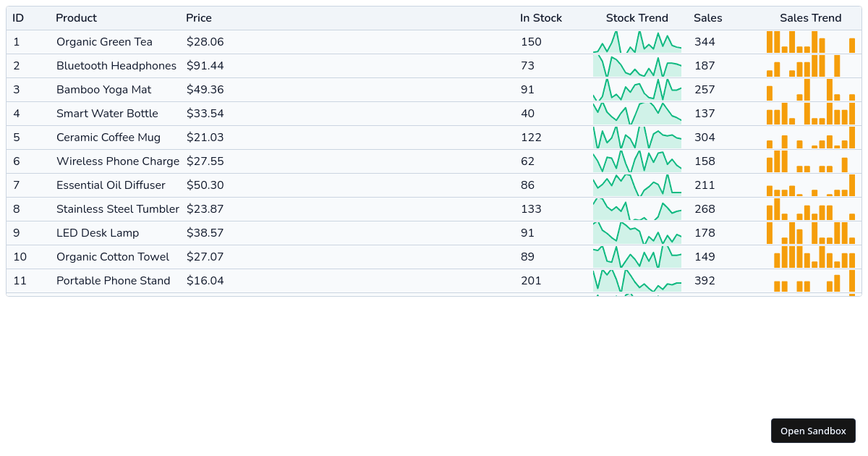Click the Open Sandbox button
This screenshot has height=456, width=868.
tap(813, 431)
